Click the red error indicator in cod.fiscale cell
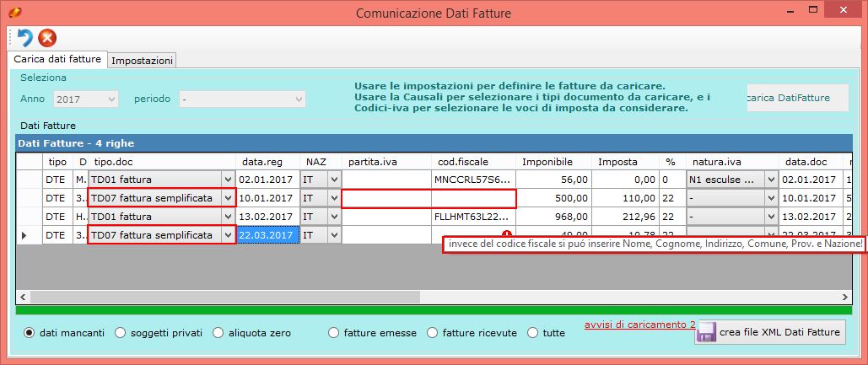 (x=507, y=235)
